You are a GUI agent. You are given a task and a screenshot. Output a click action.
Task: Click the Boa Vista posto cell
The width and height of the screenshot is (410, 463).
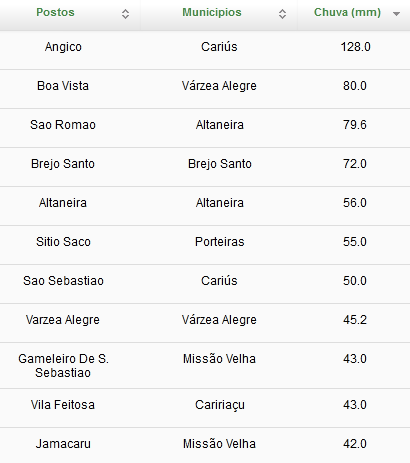(63, 86)
